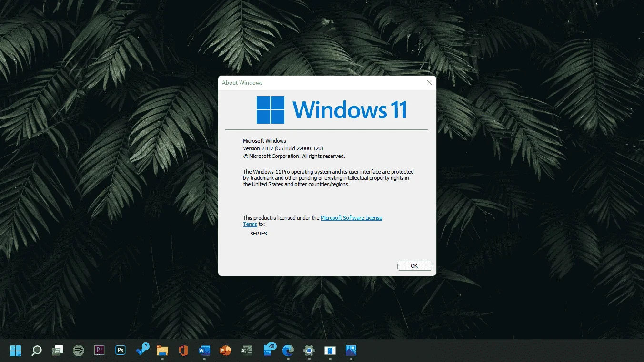Click the Microsoft Windows heading text
Viewport: 644px width, 362px height.
coord(265,141)
